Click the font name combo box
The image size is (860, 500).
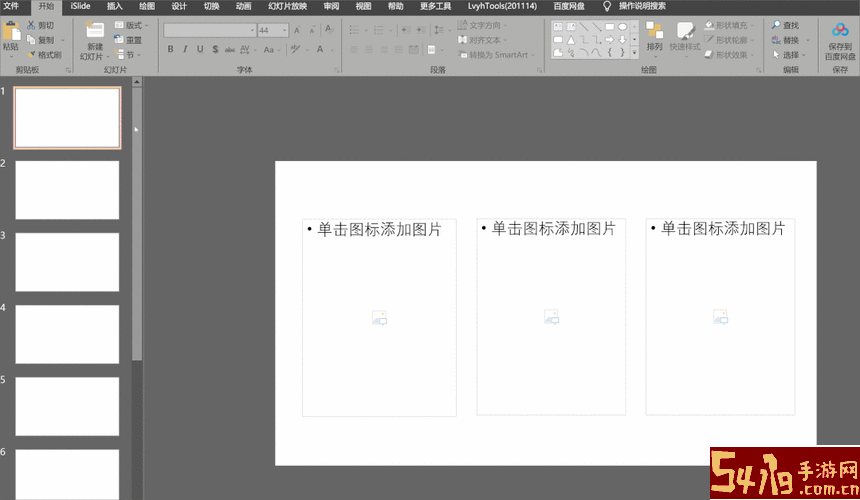pos(210,30)
